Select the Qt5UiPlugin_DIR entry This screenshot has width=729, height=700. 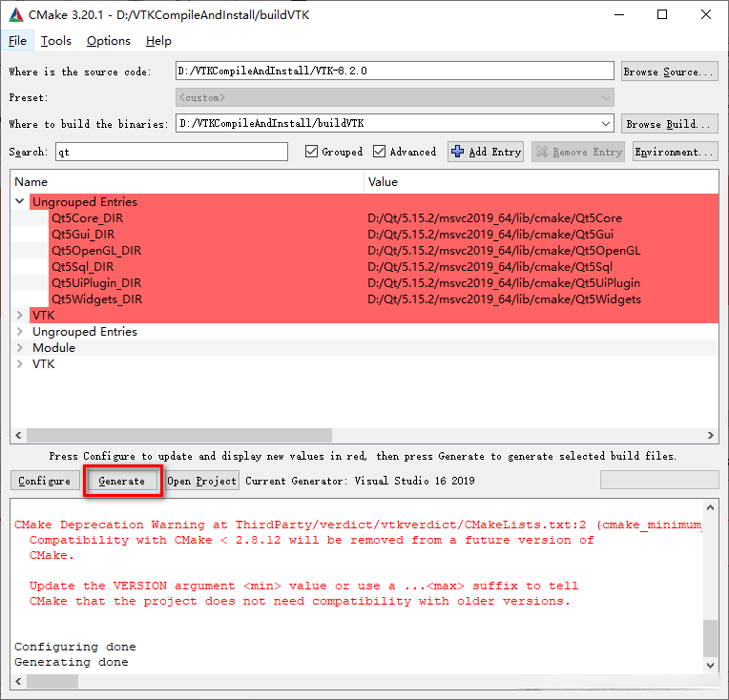click(x=96, y=283)
